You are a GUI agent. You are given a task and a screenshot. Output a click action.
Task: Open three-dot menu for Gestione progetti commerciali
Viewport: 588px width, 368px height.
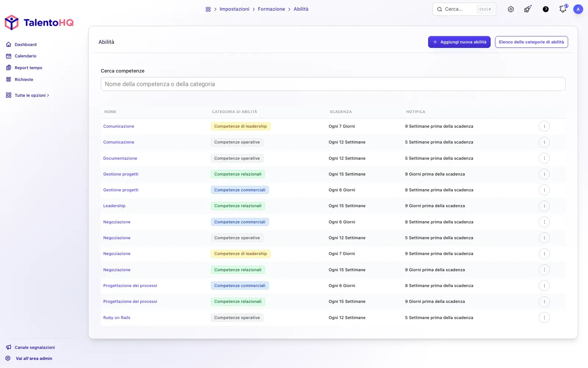544,190
